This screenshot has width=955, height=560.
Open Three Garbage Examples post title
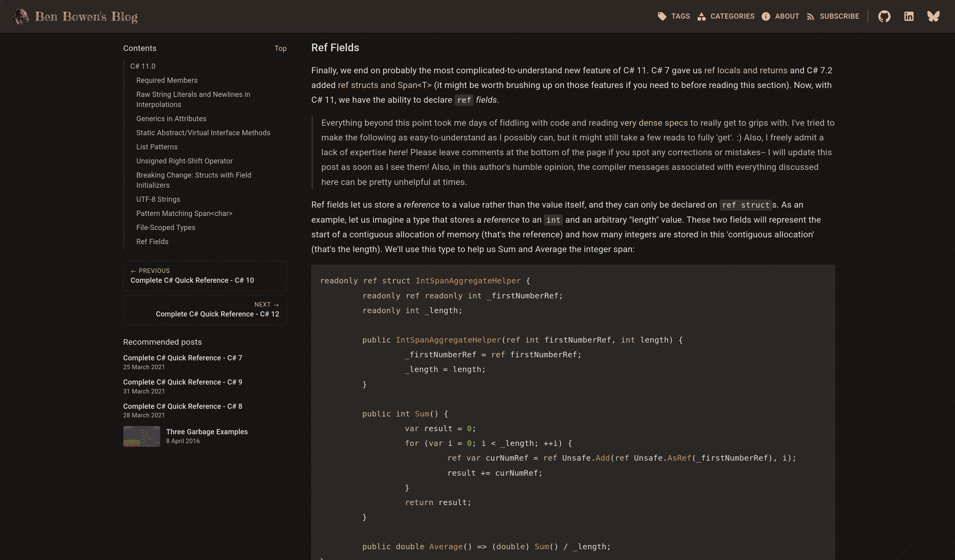(x=207, y=432)
